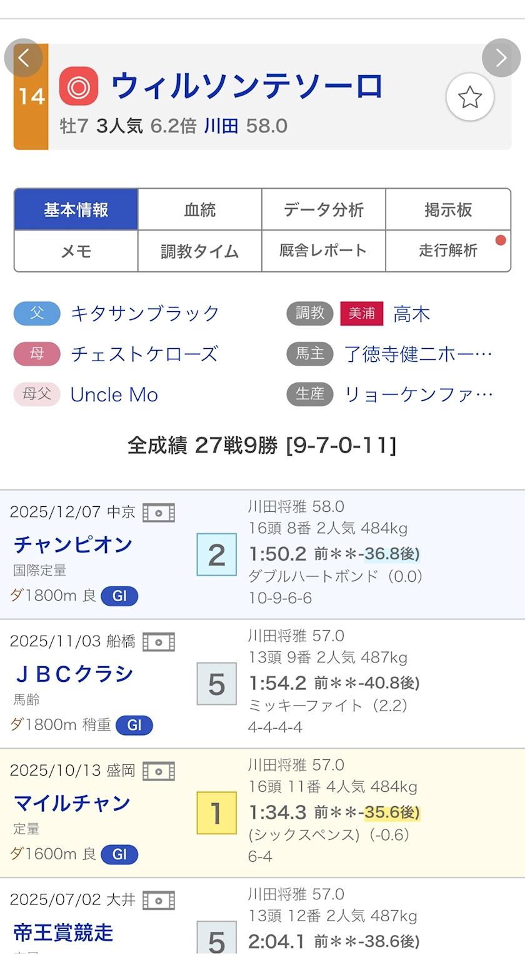Play video for 2025/11/03 船橋 race
525x980 pixels.
pos(159,642)
